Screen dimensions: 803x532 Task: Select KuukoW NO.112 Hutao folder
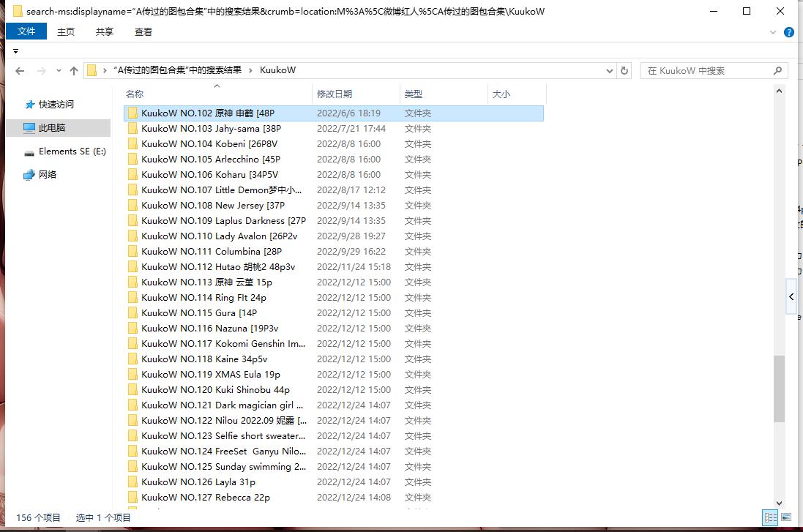click(x=333, y=267)
